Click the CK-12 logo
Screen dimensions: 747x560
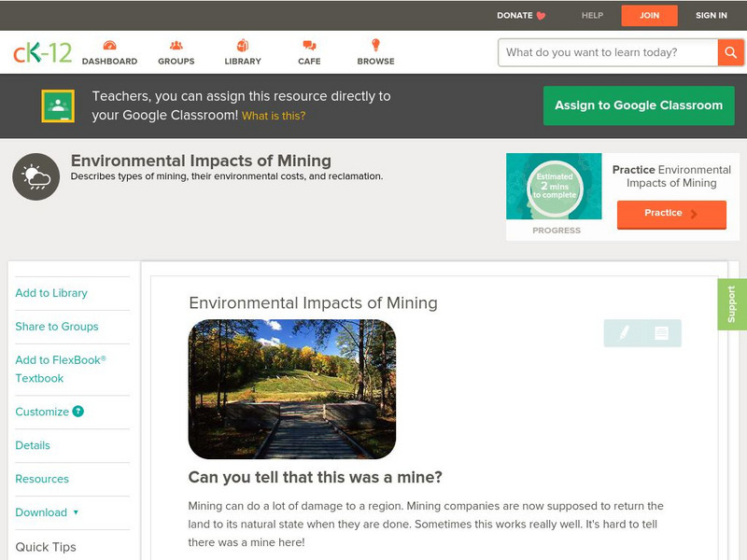coord(42,52)
